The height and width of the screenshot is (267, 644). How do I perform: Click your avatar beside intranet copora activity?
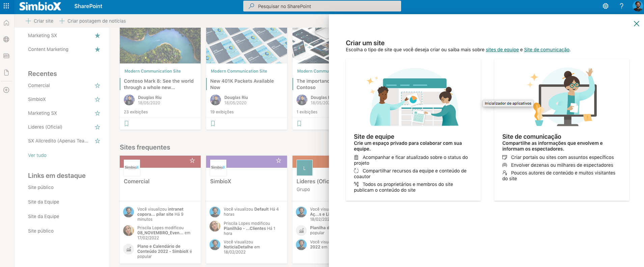[x=129, y=212]
